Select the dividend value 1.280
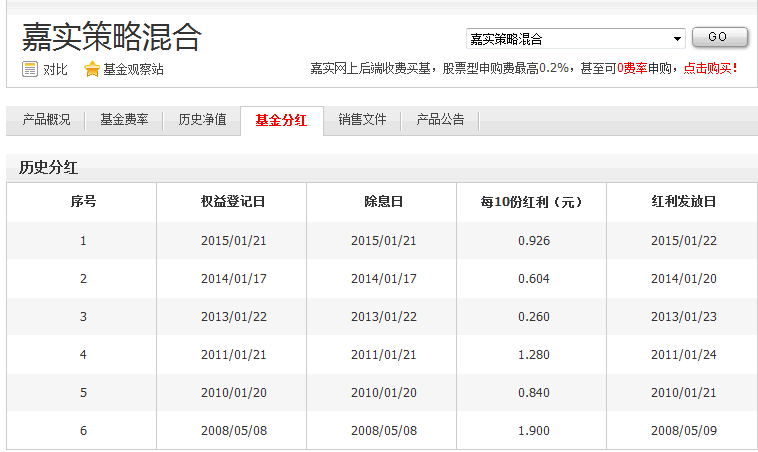The image size is (758, 452). (534, 355)
